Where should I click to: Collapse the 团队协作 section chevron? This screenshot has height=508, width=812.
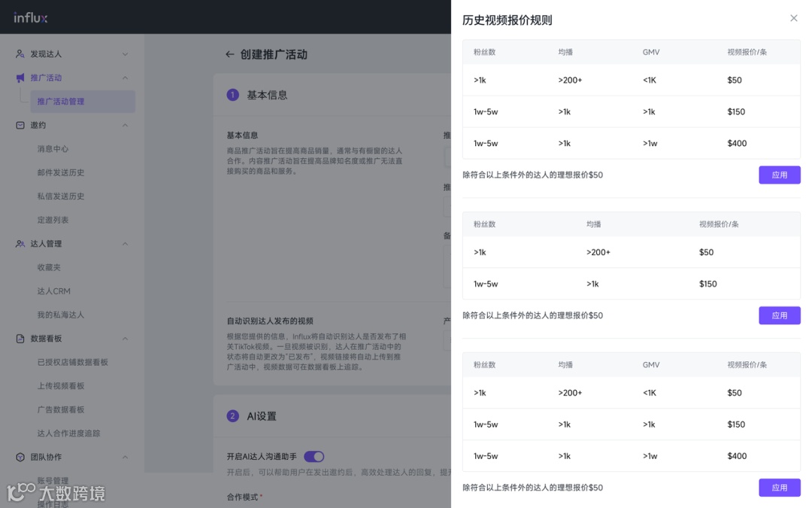pyautogui.click(x=125, y=458)
